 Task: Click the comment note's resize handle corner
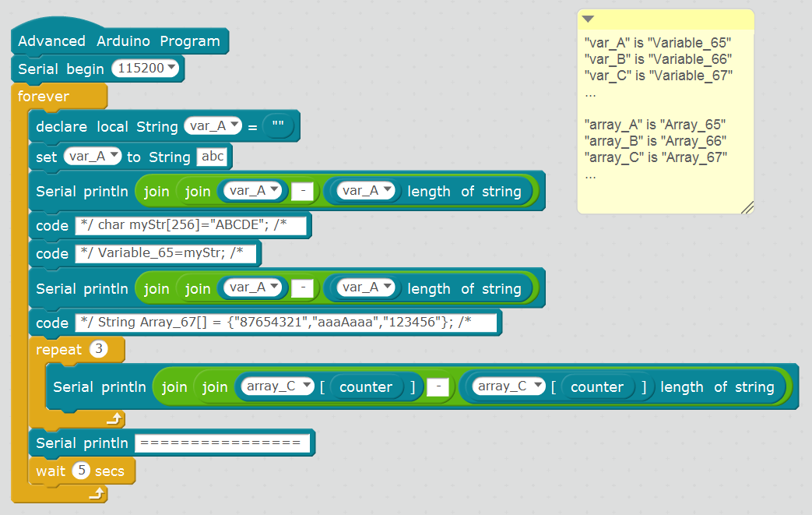[x=747, y=206]
